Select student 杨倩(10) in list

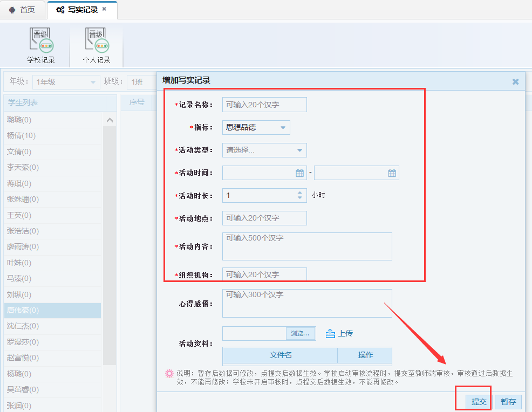pos(22,135)
